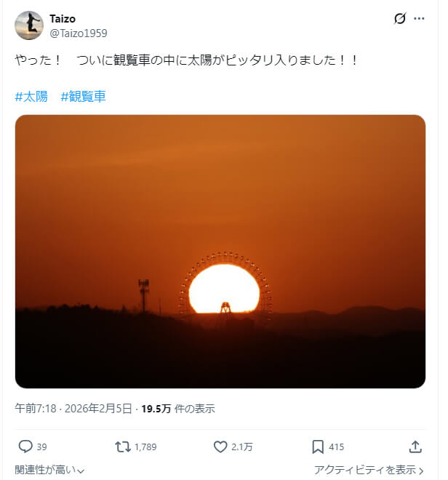Click the 1,789 repost count
The image size is (448, 480).
tap(145, 447)
